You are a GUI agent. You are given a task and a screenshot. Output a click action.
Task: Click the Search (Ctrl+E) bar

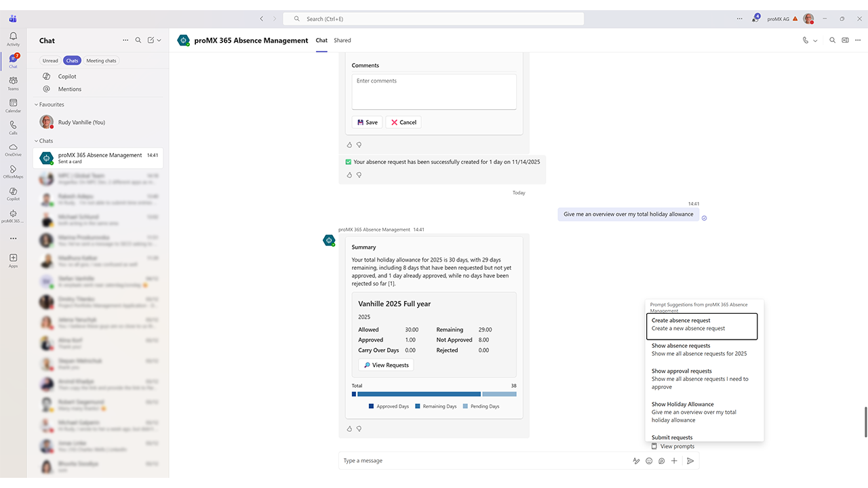coord(433,19)
